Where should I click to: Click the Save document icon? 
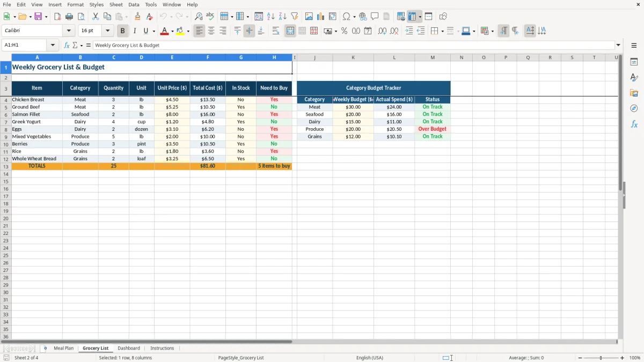[x=38, y=17]
